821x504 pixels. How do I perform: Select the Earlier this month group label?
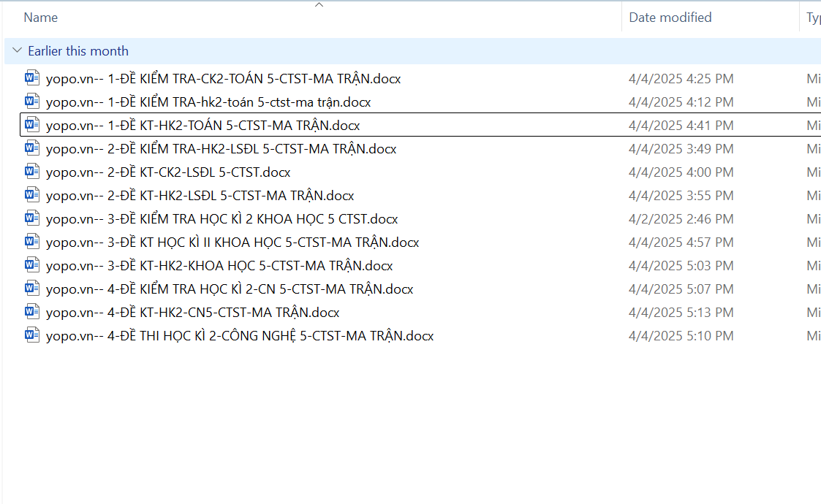[x=78, y=51]
